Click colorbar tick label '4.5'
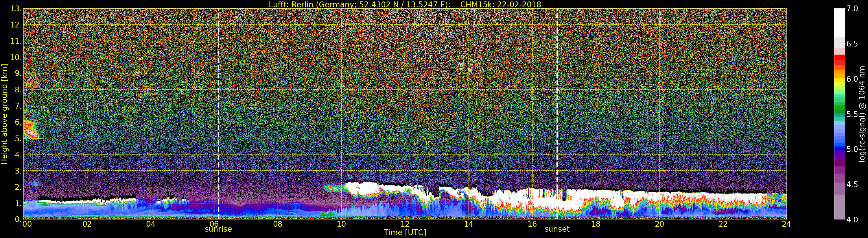868x238 pixels. coord(852,184)
